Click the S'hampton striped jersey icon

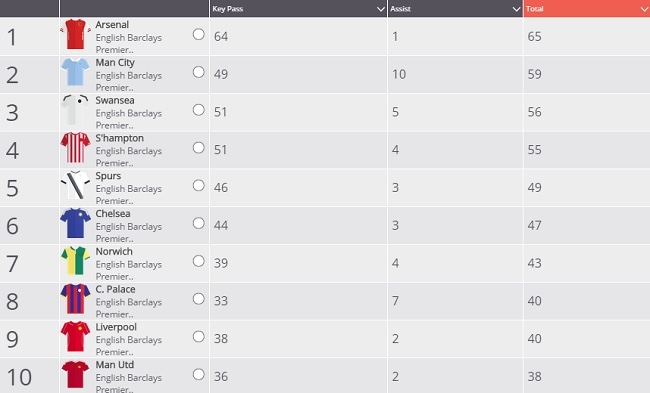(75, 148)
